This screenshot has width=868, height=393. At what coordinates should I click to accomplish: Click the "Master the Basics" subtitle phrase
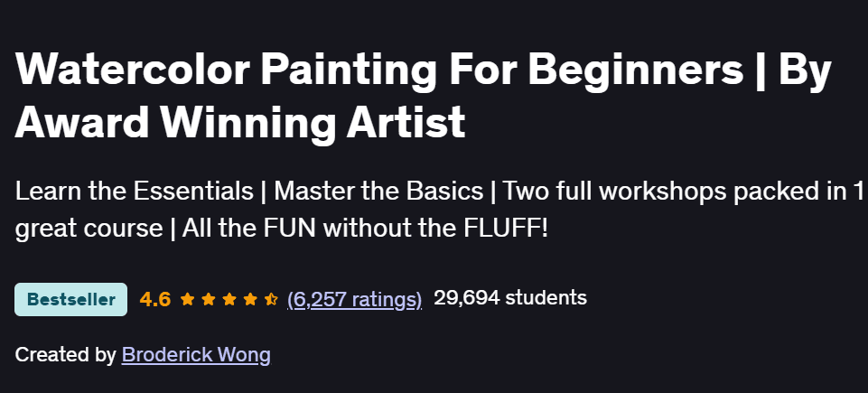coord(378,192)
